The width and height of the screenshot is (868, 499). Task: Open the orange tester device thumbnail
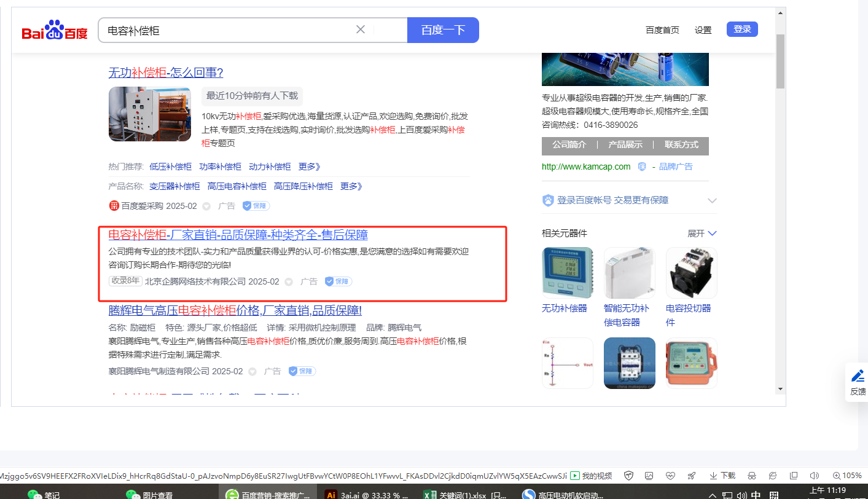[x=692, y=363]
